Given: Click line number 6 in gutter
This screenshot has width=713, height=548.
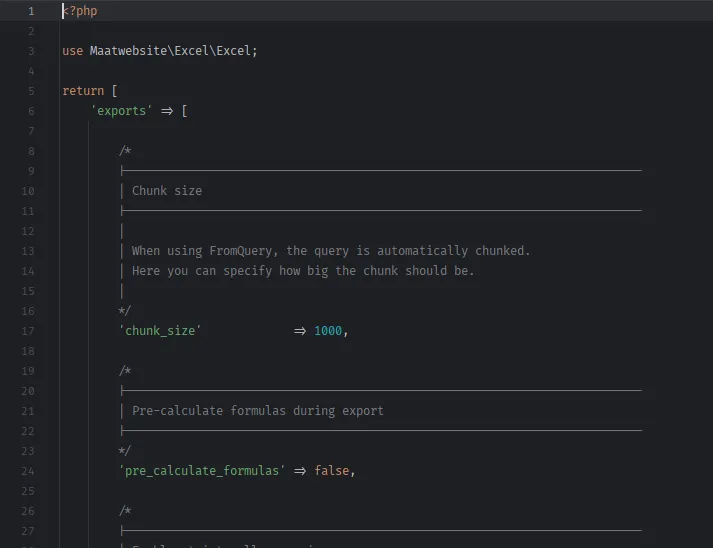Looking at the screenshot, I should (x=31, y=111).
